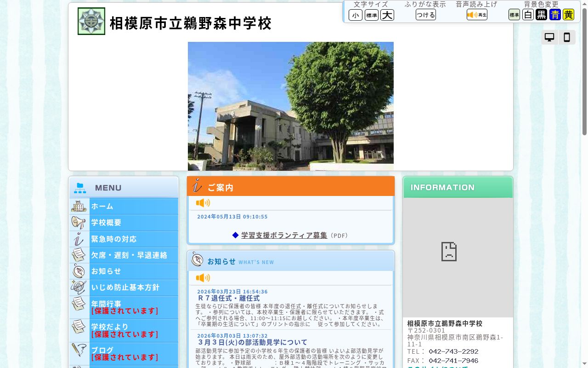Image resolution: width=588 pixels, height=368 pixels.
Task: Set font size to standard (標準)
Action: click(x=372, y=15)
